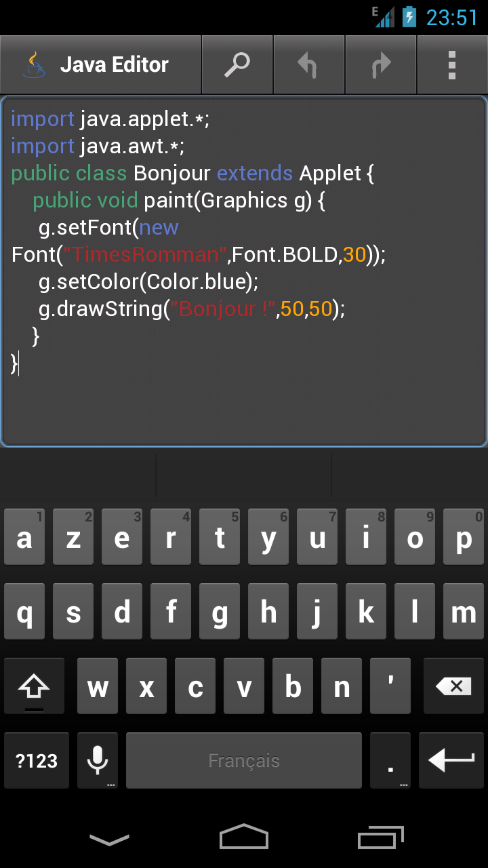The height and width of the screenshot is (868, 488).
Task: Tap the letter j key
Action: click(317, 612)
